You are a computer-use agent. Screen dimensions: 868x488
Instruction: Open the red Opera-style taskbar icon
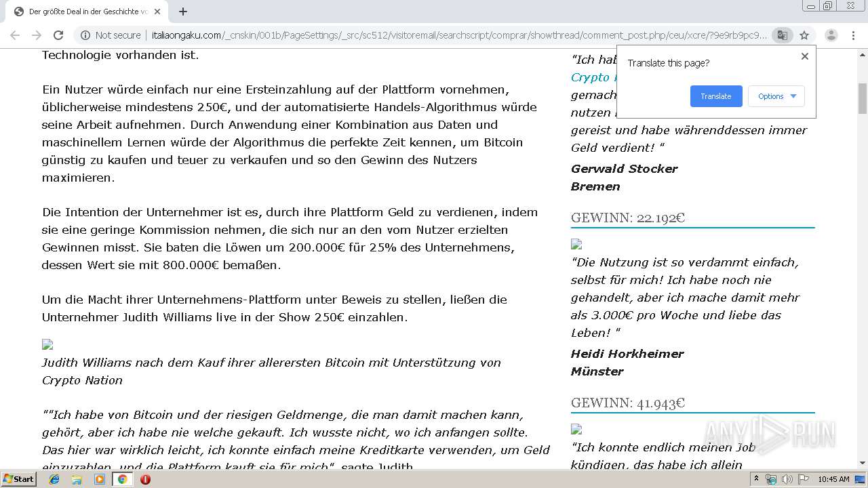(145, 479)
